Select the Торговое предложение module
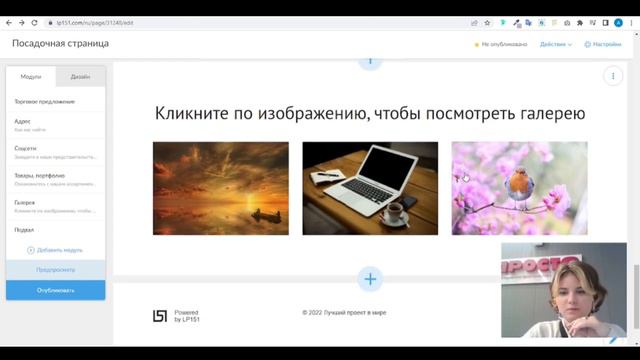Viewport: 640px width, 360px height. [x=56, y=101]
